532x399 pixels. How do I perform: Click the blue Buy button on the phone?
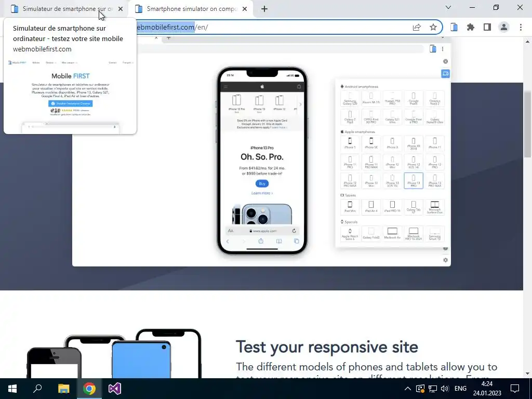coord(262,183)
